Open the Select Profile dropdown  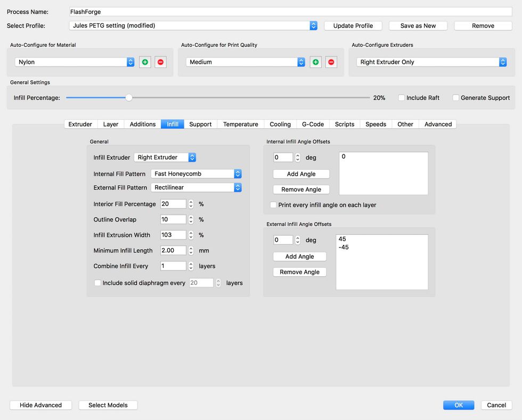tap(193, 26)
